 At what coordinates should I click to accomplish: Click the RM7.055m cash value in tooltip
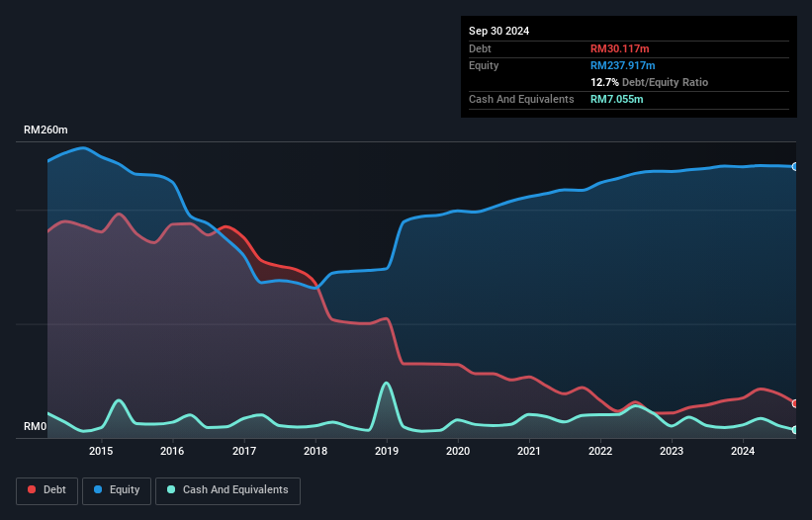click(617, 99)
